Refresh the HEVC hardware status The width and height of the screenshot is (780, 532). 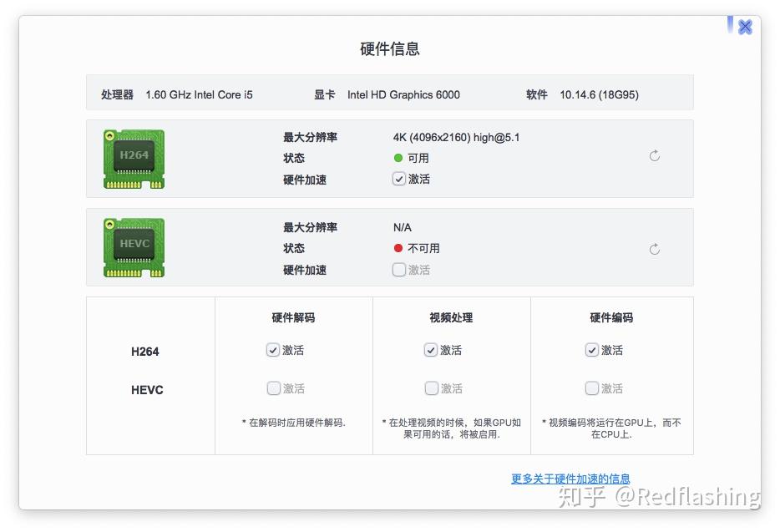[x=655, y=249]
